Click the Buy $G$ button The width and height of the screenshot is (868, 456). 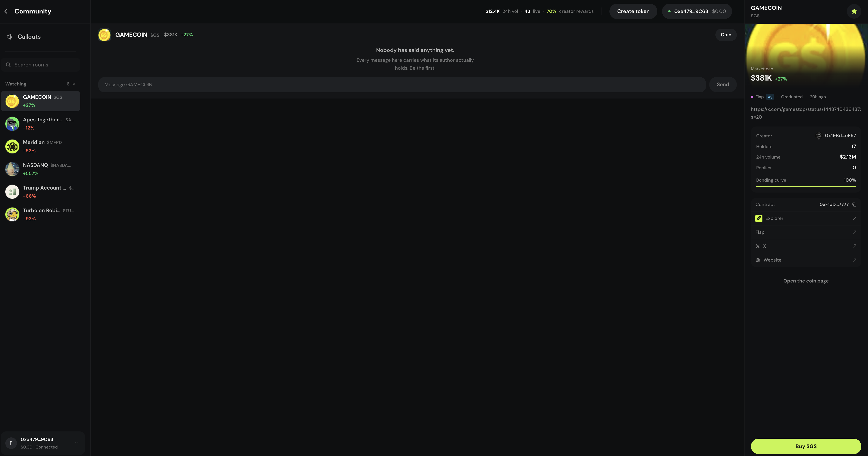[x=806, y=446]
